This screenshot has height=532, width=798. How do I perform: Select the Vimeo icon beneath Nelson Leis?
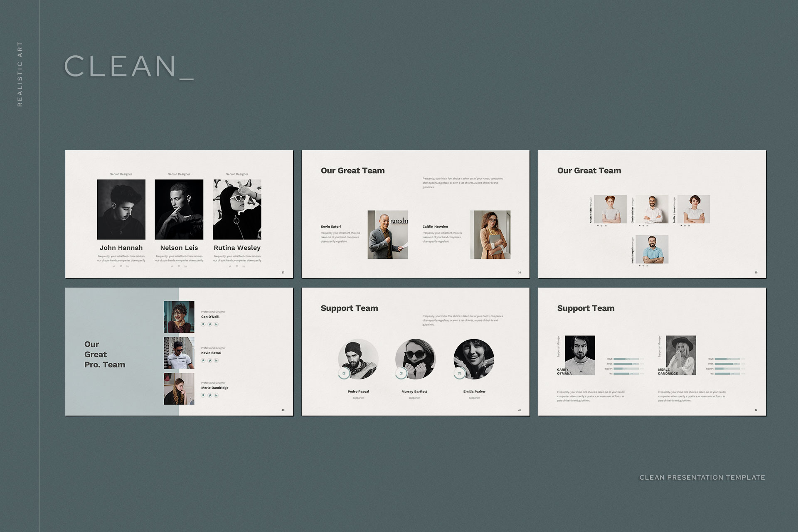178,266
